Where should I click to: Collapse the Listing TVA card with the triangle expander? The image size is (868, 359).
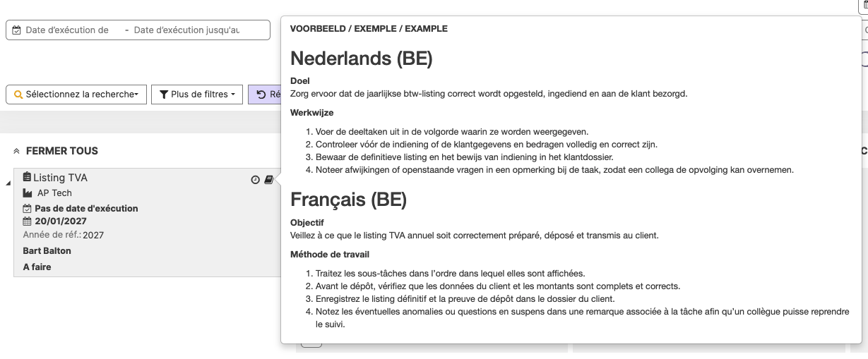point(8,184)
